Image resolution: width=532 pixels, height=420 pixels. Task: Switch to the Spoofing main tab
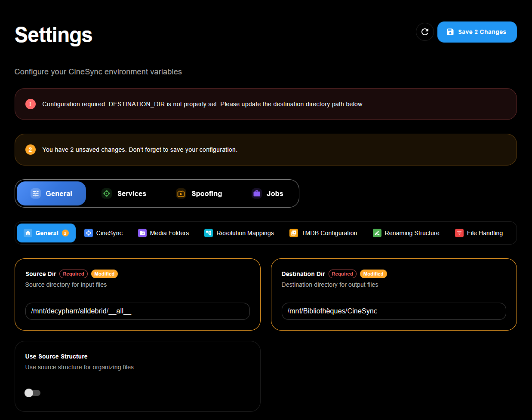click(199, 193)
